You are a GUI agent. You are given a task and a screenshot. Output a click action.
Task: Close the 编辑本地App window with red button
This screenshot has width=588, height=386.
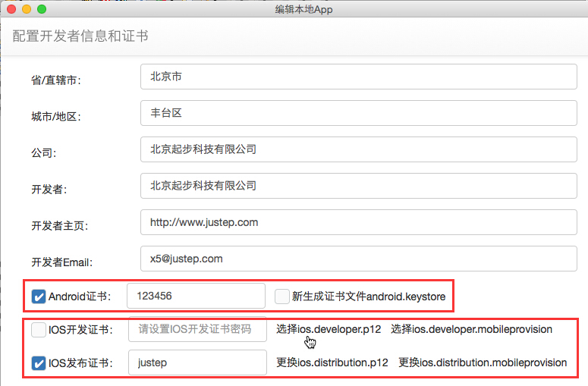11,10
